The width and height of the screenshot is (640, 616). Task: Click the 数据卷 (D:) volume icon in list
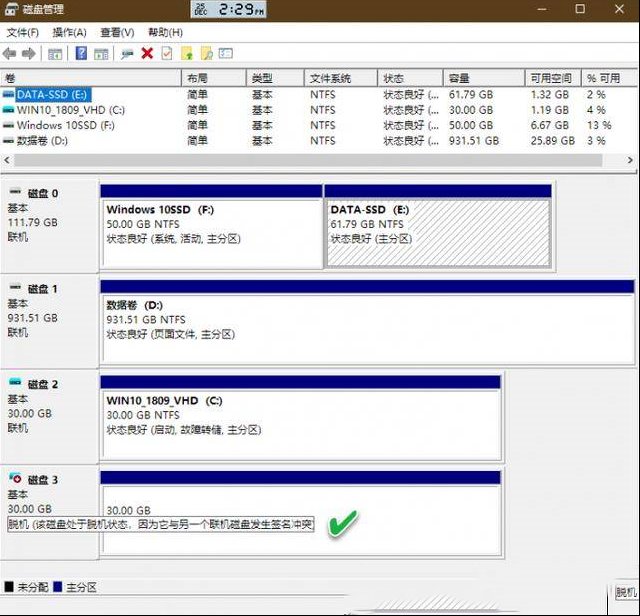click(8, 141)
